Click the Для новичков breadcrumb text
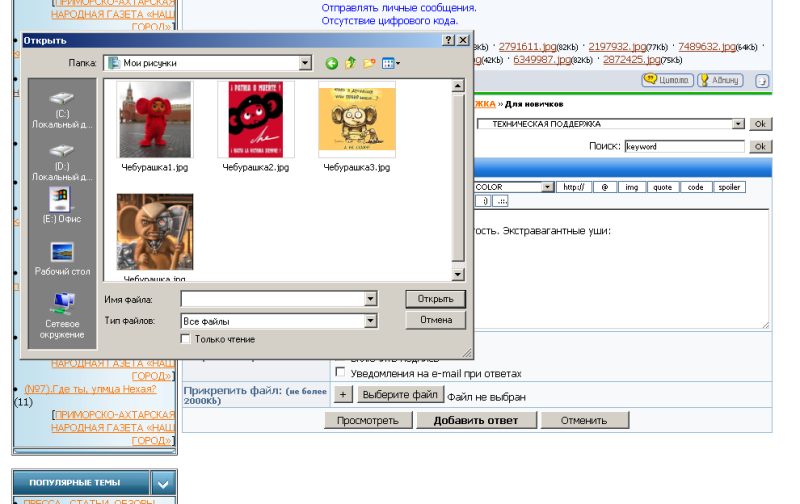Image resolution: width=800 pixels, height=504 pixels. click(x=534, y=104)
